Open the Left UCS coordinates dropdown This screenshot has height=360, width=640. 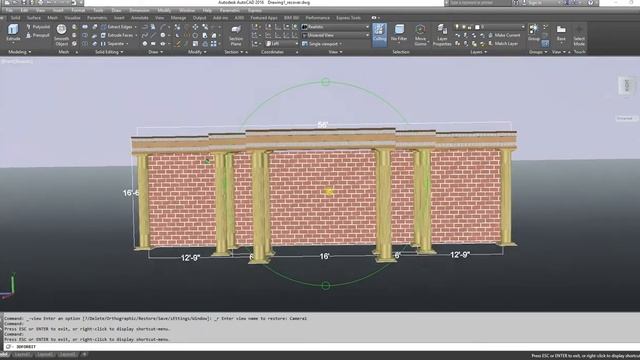282,44
